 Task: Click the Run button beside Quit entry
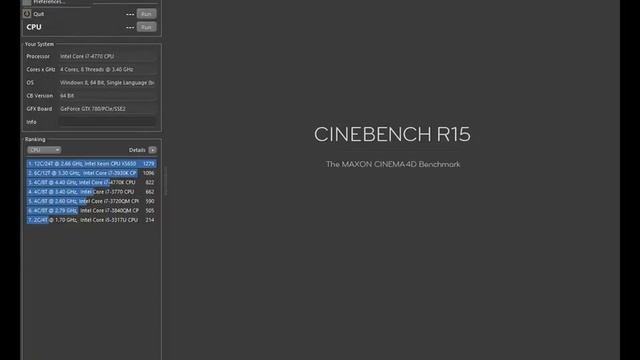[147, 14]
